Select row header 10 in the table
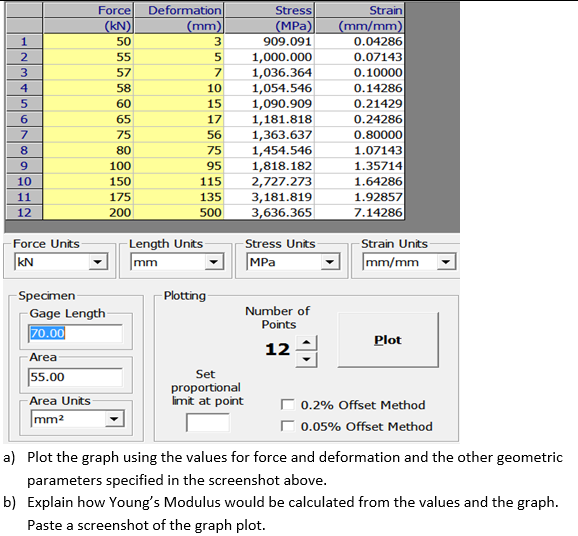The height and width of the screenshot is (536, 578). (24, 181)
